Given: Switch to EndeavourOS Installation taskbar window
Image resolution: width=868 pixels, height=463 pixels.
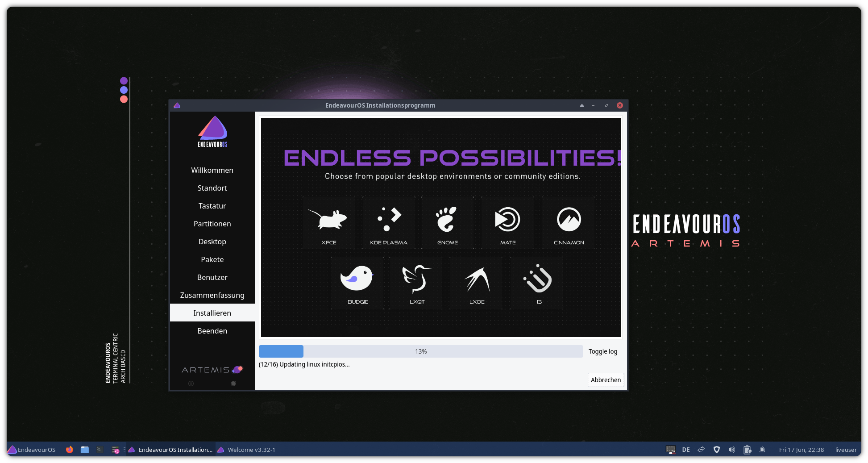Looking at the screenshot, I should click(x=170, y=450).
